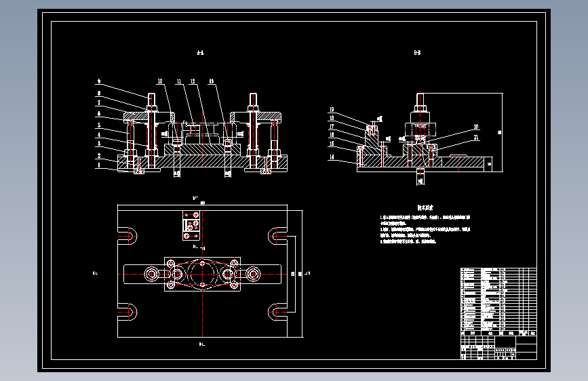Pick callout label 14 in section B-B
588x381 pixels.
coord(332,157)
